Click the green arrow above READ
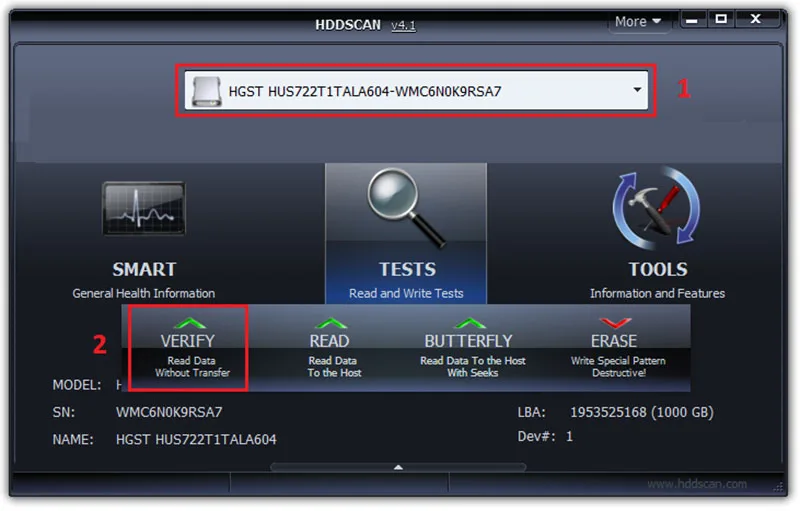Image resolution: width=800 pixels, height=511 pixels. [x=331, y=323]
